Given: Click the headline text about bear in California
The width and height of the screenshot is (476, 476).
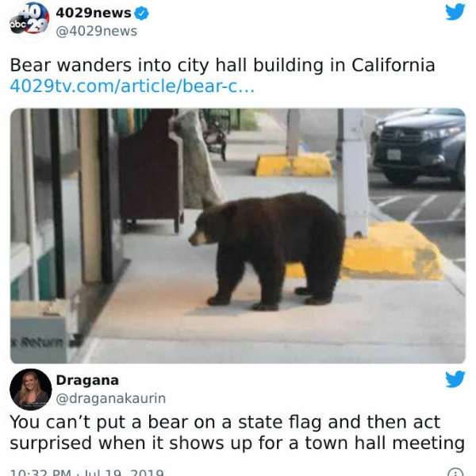Looking at the screenshot, I should coord(222,65).
